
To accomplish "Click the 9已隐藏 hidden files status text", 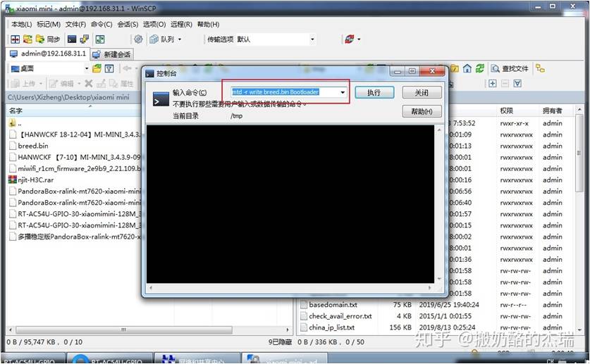I will [x=280, y=342].
